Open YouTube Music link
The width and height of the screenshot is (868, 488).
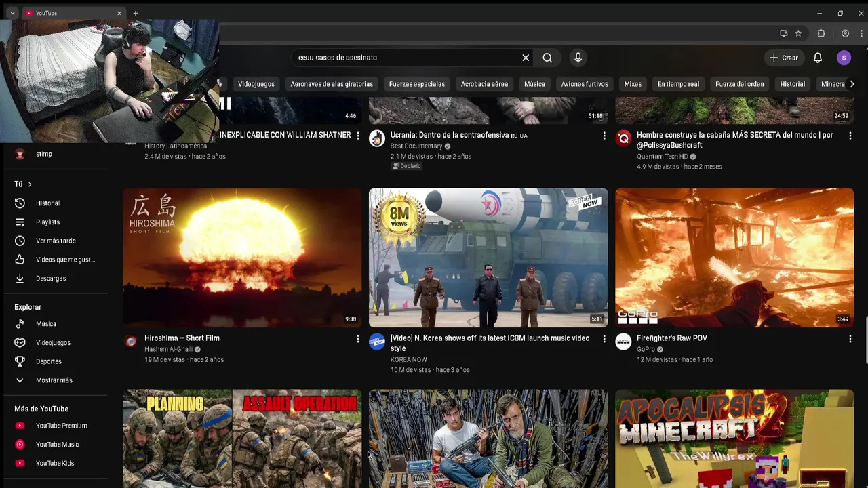[56, 445]
